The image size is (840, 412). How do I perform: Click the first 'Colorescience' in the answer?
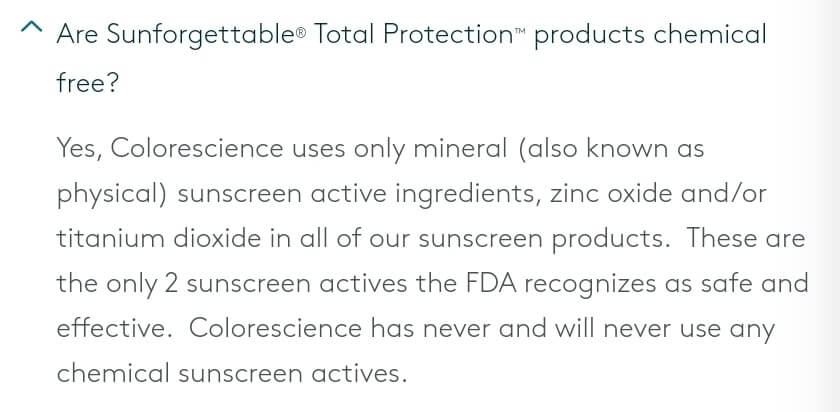pyautogui.click(x=197, y=148)
